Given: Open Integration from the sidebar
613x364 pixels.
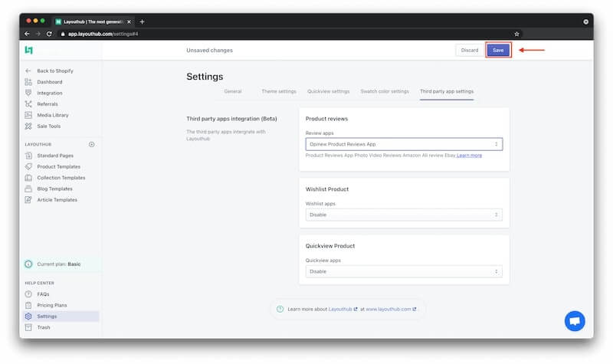Looking at the screenshot, I should pos(50,93).
